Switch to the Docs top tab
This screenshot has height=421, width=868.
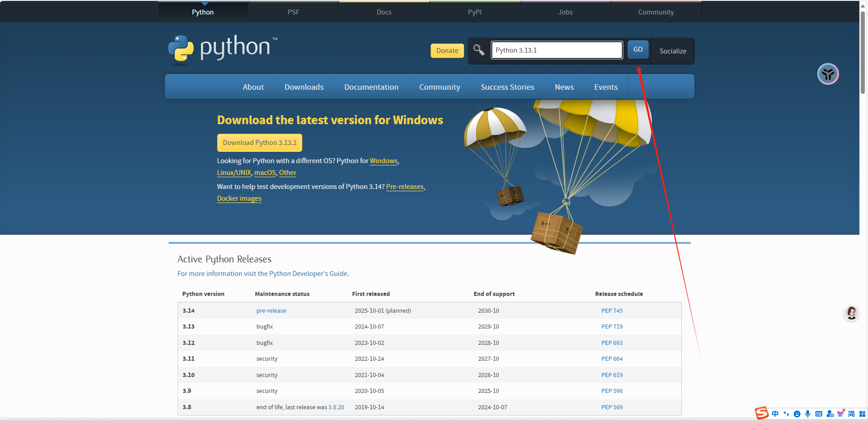click(x=384, y=12)
